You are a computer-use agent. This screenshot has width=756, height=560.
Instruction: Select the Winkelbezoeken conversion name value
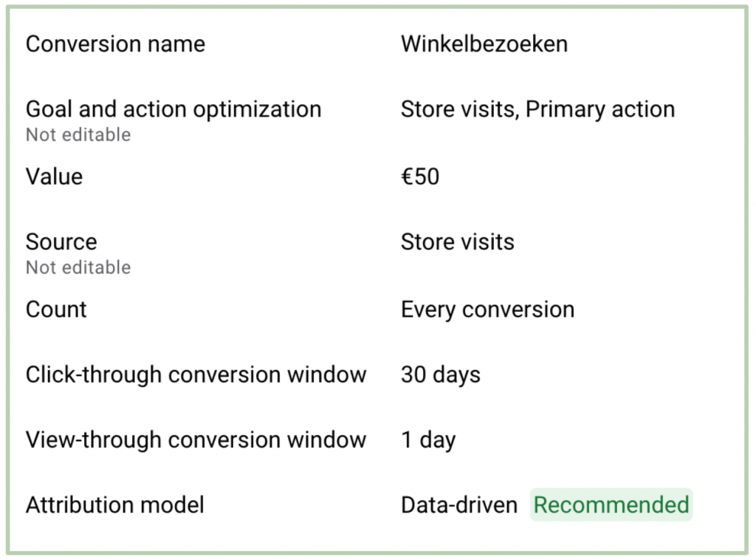point(484,44)
